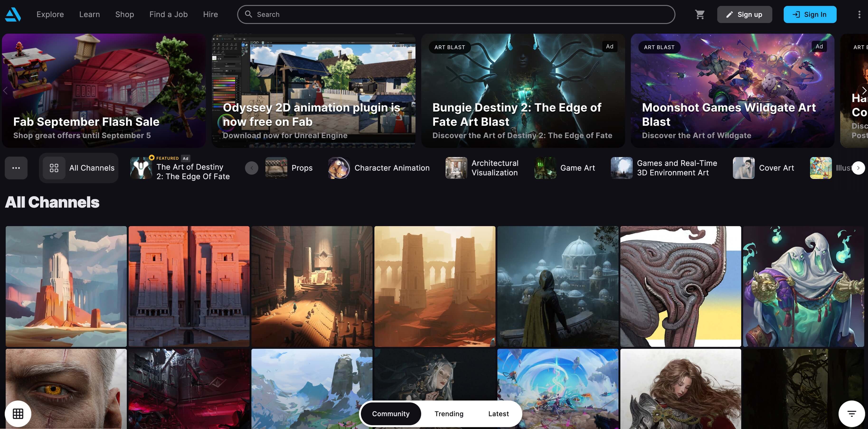Click the ART BLAST tag on Destiny banner

pyautogui.click(x=449, y=47)
